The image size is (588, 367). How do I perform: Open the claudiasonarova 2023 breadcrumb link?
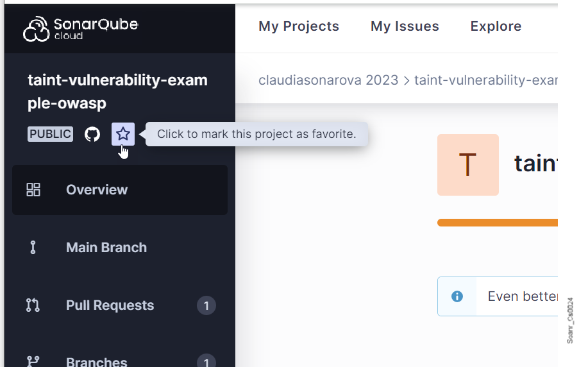pos(328,80)
